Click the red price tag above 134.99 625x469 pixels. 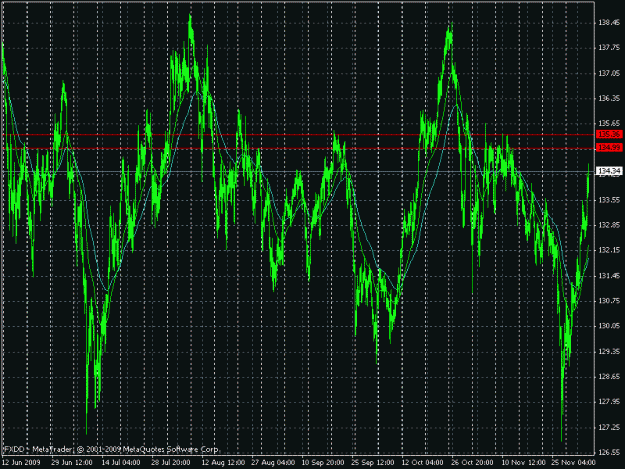[609, 134]
